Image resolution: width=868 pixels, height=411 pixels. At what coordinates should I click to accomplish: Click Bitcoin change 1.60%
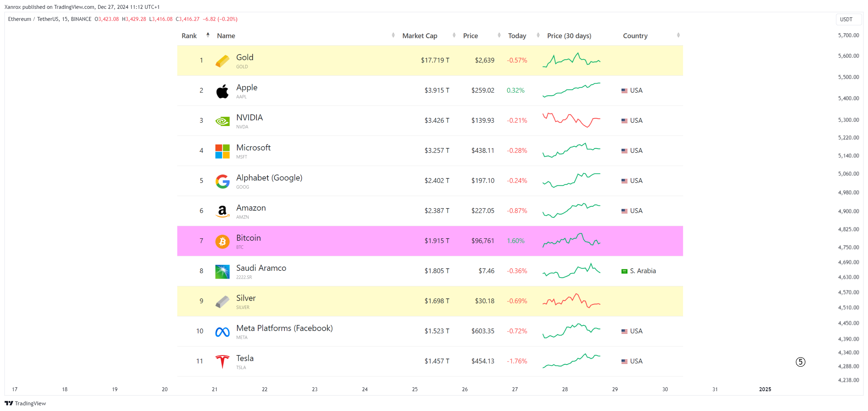515,241
